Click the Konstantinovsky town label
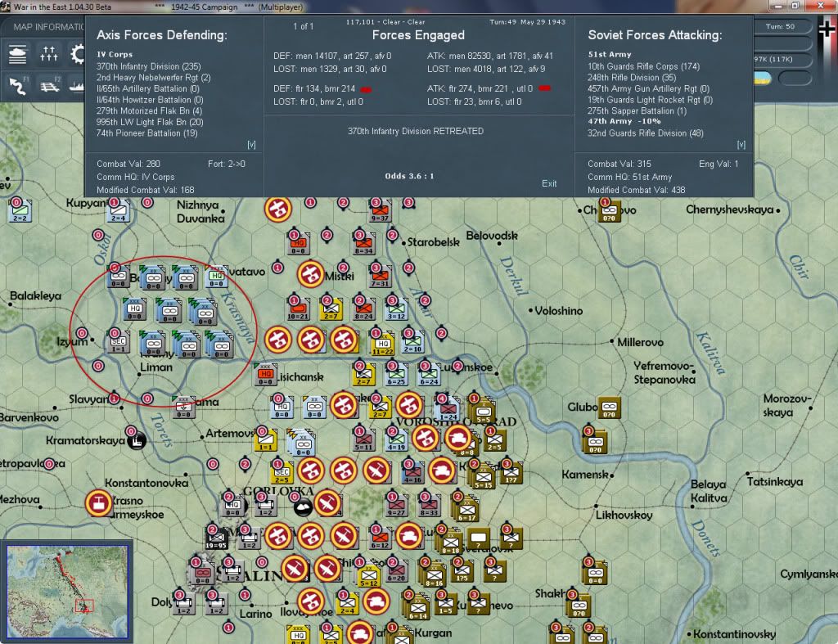The width and height of the screenshot is (838, 644). tap(734, 634)
